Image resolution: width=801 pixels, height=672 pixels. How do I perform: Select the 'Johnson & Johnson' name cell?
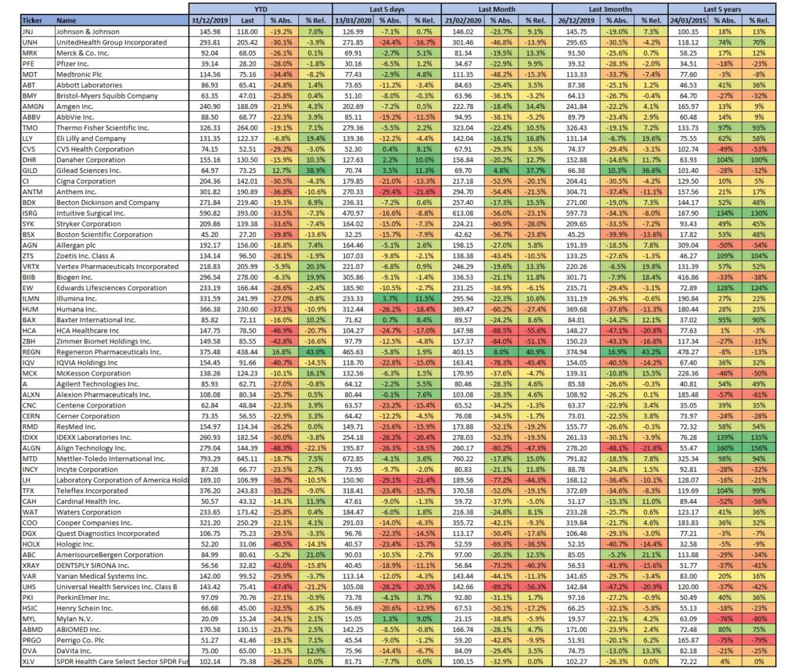coord(121,32)
